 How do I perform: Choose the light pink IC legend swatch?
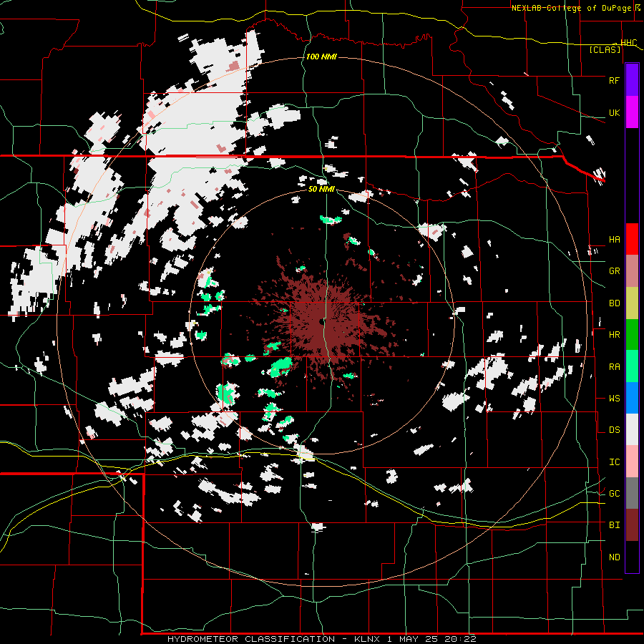click(632, 462)
